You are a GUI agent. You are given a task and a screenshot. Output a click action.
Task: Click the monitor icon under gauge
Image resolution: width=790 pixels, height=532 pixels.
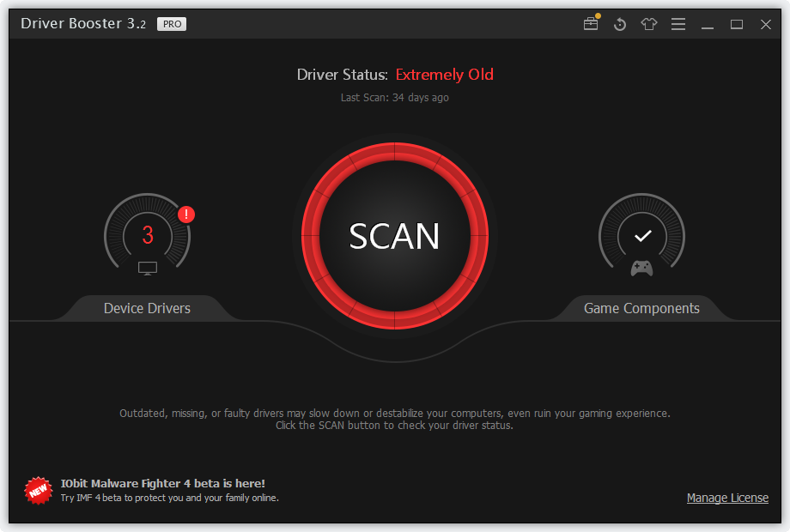[x=148, y=269]
